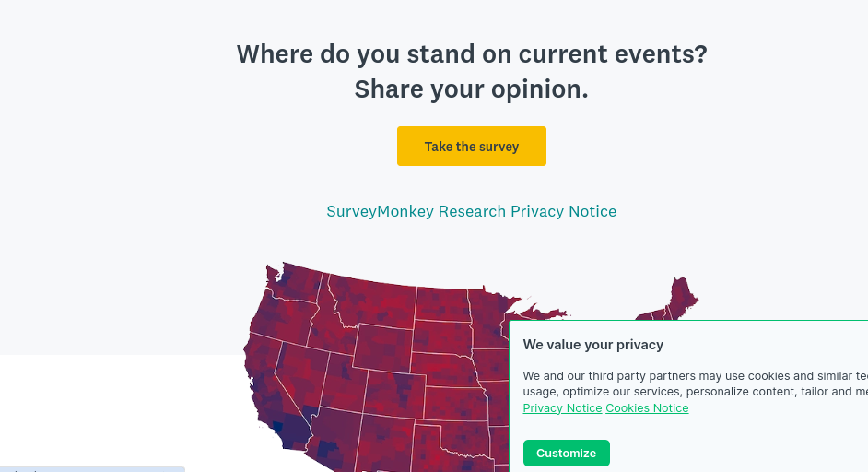This screenshot has width=868, height=472.
Task: Click Wyoming on the map
Action: pyautogui.click(x=382, y=346)
